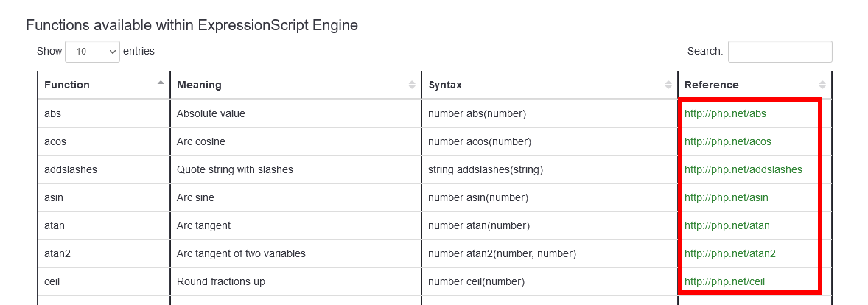Image resolution: width=868 pixels, height=305 pixels.
Task: Select the addslashes function cell
Action: [71, 169]
